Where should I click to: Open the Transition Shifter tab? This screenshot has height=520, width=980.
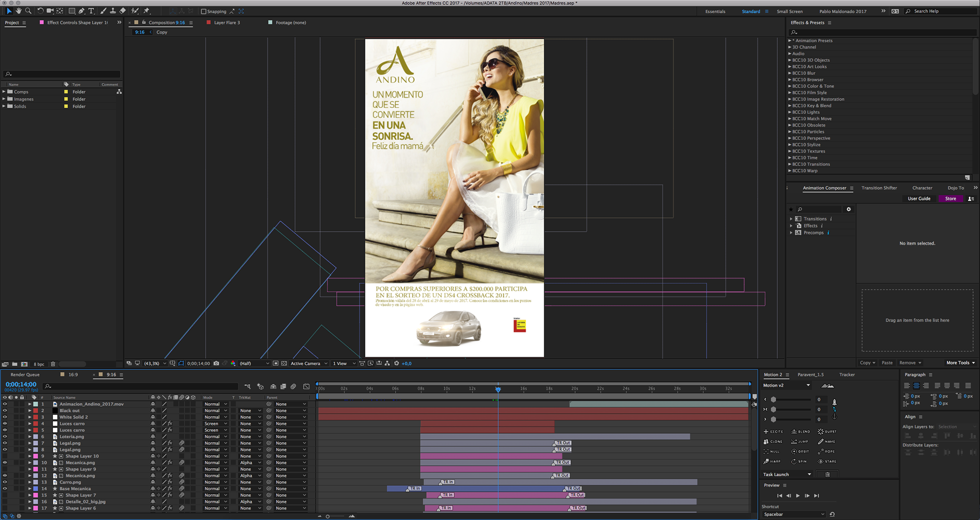point(879,188)
